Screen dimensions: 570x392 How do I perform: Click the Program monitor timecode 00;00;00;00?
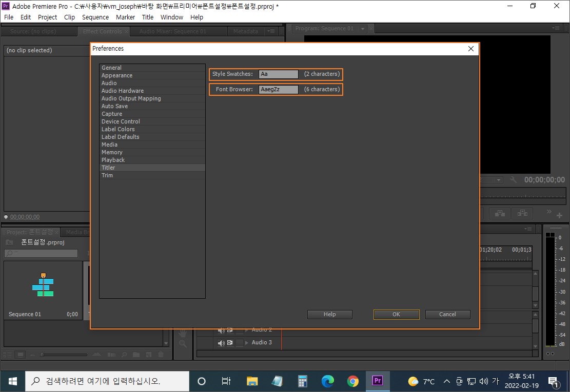tap(544, 180)
